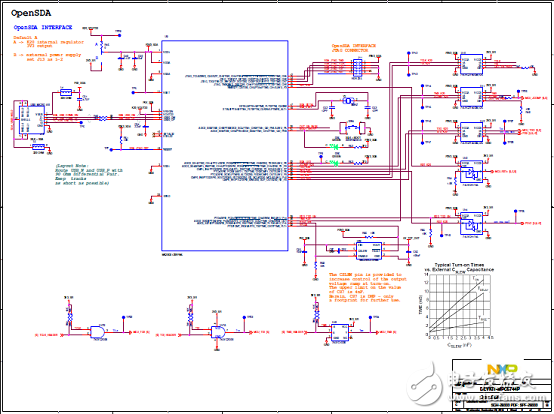The height and width of the screenshot is (414, 554).
Task: Click the blue OpenSDA INTERFACE heading
Action: click(43, 27)
